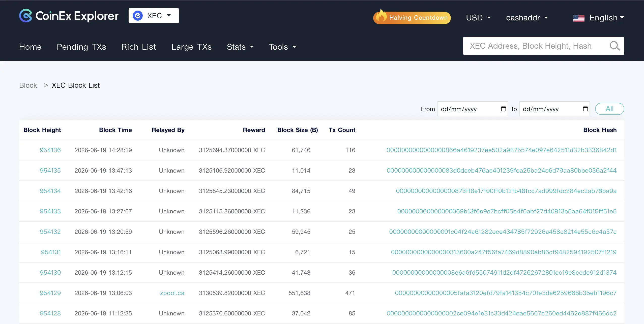The height and width of the screenshot is (324, 644).
Task: Expand the cashaddr format dropdown
Action: pyautogui.click(x=527, y=18)
